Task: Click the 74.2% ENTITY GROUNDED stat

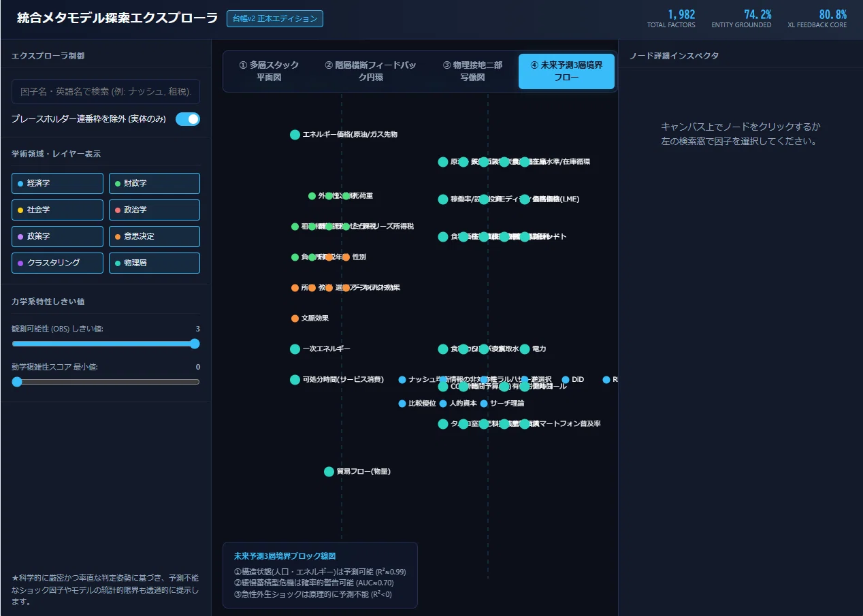Action: 741,18
